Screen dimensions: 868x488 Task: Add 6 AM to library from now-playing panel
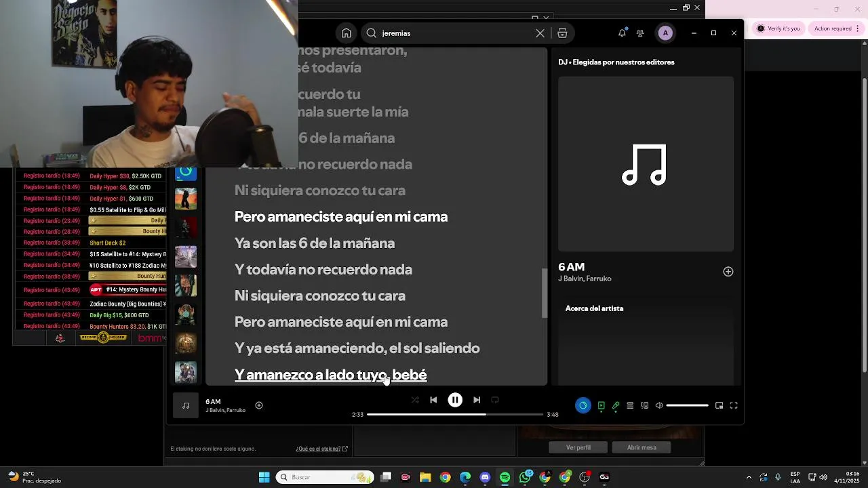point(728,272)
